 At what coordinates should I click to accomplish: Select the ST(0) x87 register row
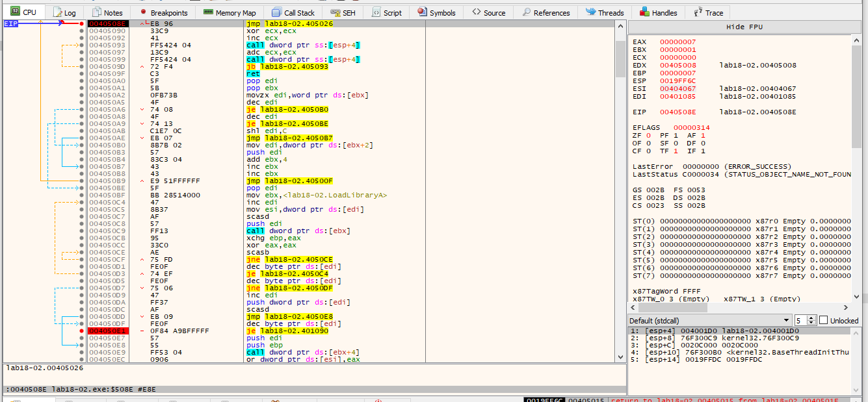coord(741,221)
